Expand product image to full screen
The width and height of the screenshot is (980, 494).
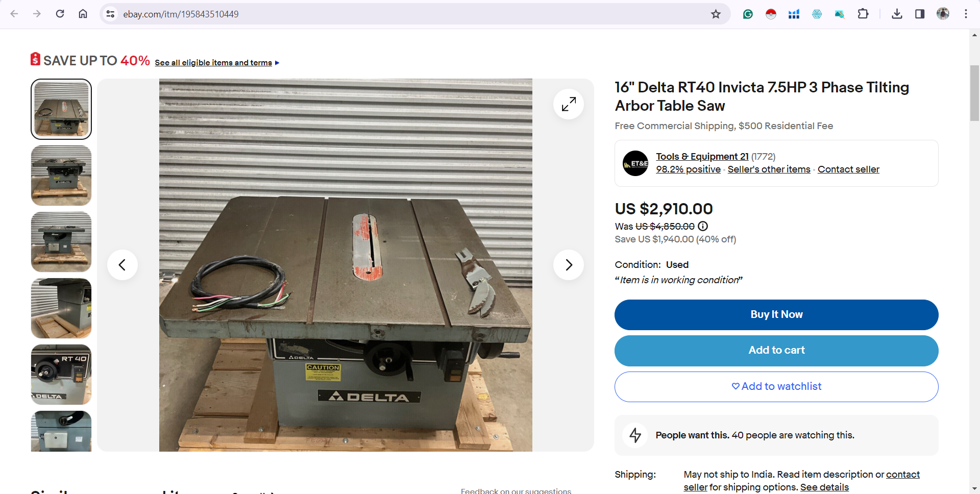569,104
